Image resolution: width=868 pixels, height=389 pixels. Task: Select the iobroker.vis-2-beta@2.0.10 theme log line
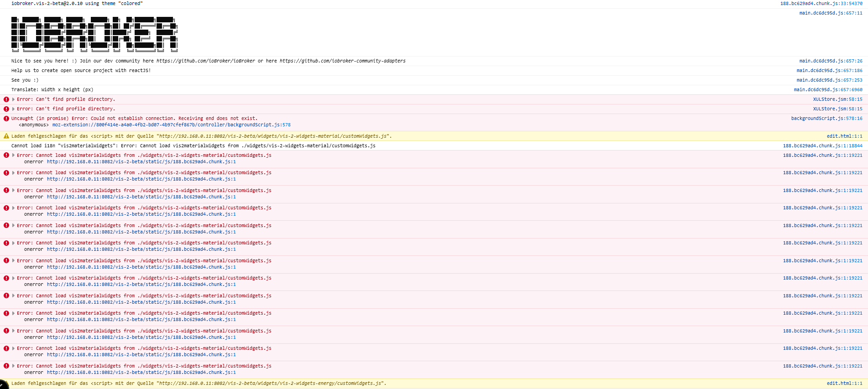click(x=77, y=4)
